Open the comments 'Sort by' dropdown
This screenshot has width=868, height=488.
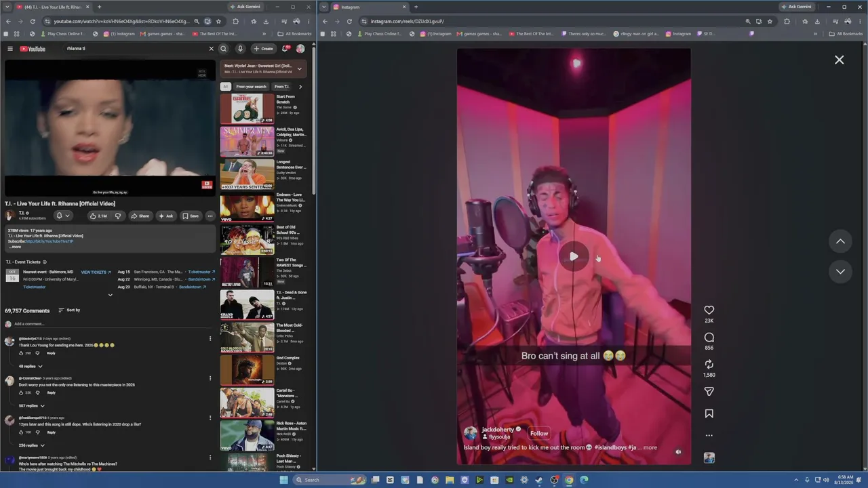coord(69,310)
